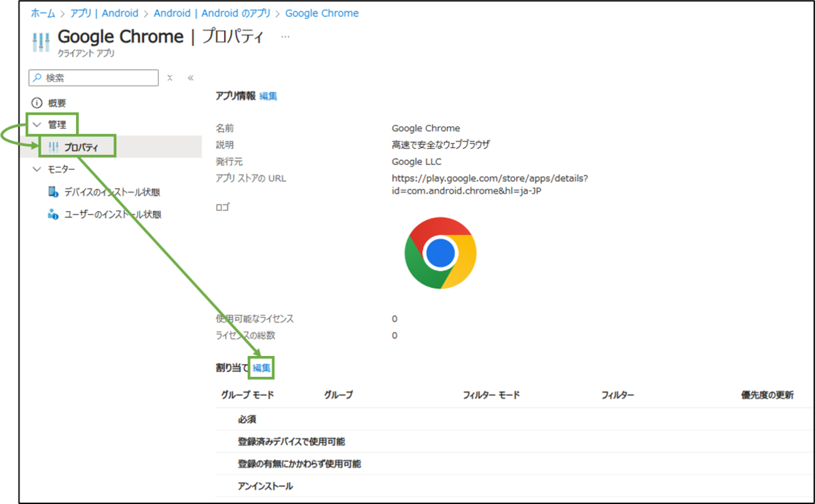Click the グループ column header
815x504 pixels.
338,395
